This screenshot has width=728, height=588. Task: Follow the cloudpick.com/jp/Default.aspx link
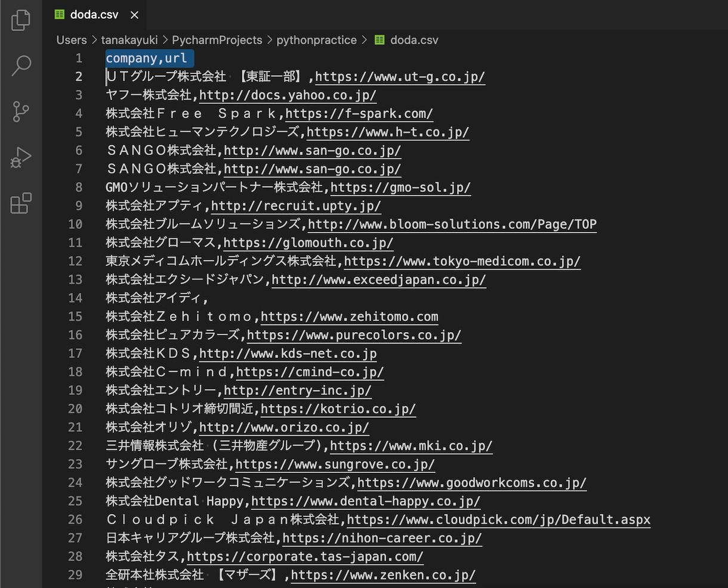(499, 520)
